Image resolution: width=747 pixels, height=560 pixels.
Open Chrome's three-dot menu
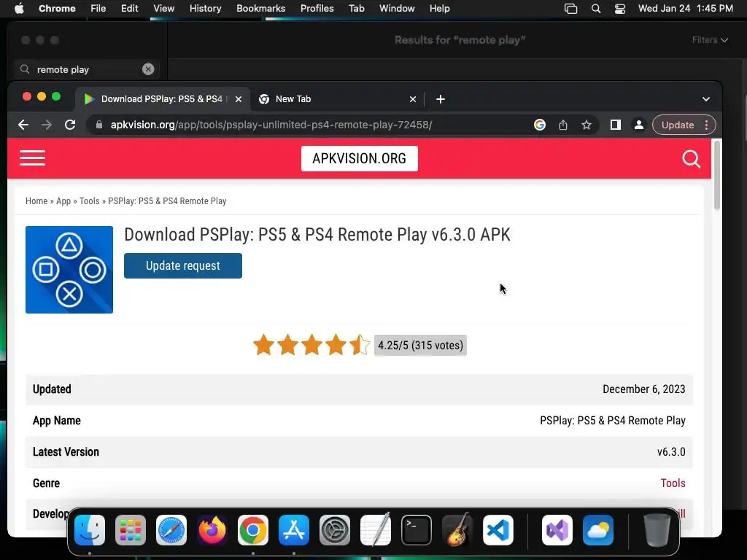(706, 125)
